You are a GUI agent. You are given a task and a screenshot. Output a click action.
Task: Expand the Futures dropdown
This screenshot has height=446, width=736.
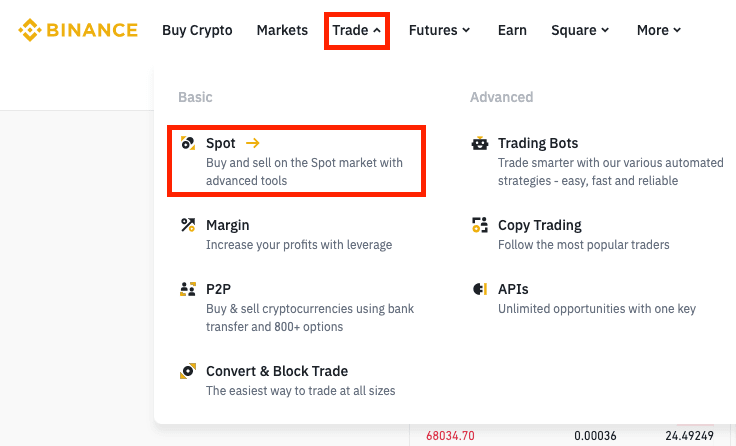point(439,30)
